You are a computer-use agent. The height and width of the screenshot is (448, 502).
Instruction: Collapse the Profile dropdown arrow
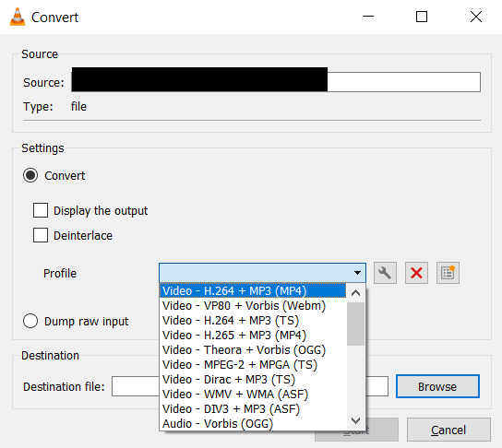click(x=358, y=273)
